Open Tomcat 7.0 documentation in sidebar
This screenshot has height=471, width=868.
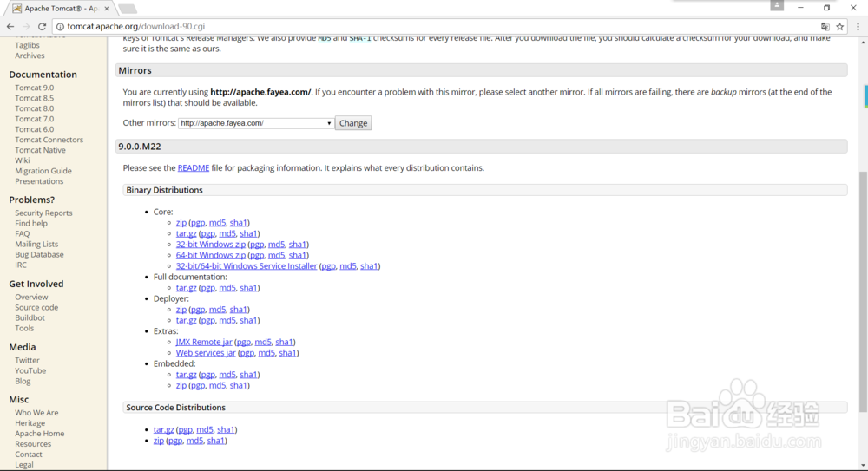point(35,119)
